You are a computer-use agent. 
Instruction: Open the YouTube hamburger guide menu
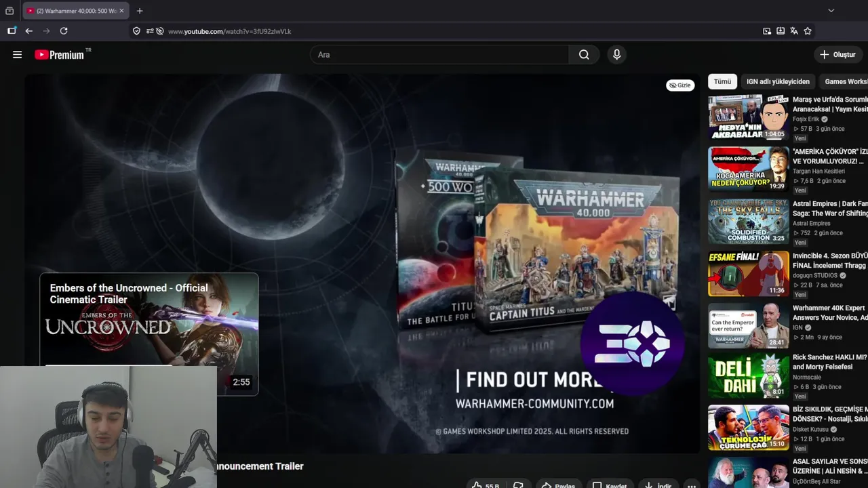[x=18, y=55]
